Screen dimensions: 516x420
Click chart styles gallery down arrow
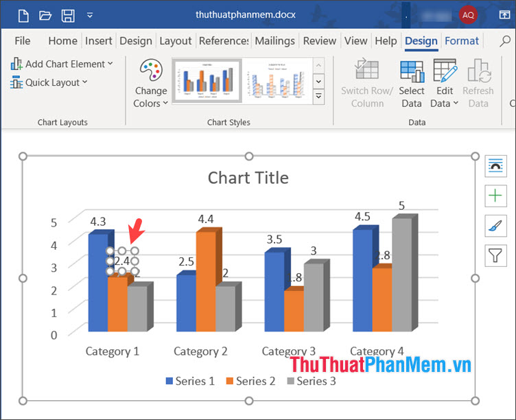pos(318,81)
